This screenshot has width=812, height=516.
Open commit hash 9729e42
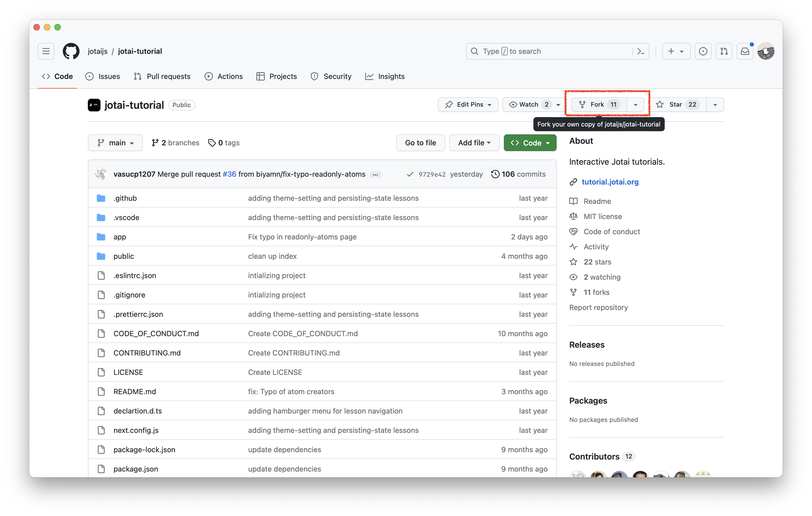pyautogui.click(x=432, y=174)
